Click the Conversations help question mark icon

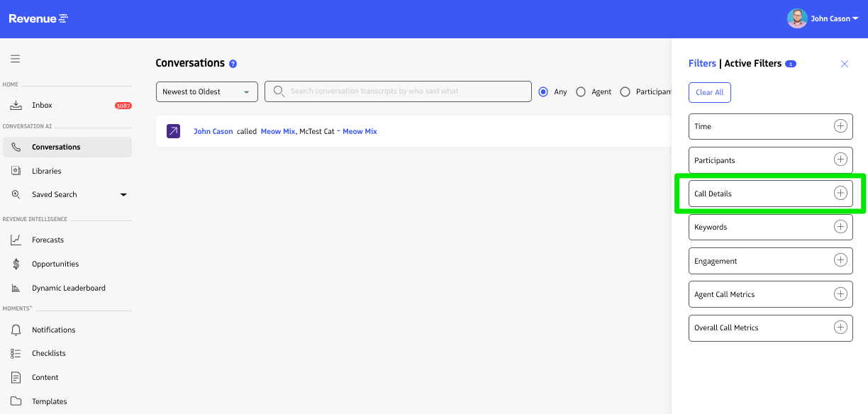(233, 64)
